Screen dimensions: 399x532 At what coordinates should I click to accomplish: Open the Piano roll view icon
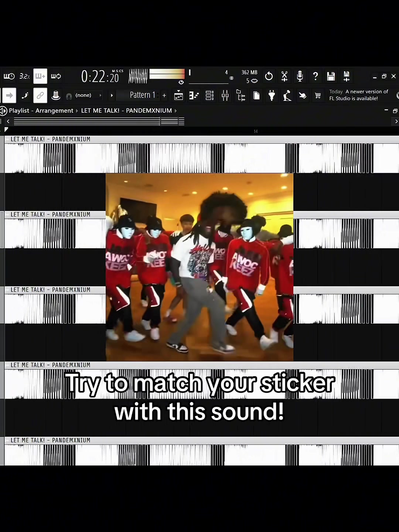[194, 95]
